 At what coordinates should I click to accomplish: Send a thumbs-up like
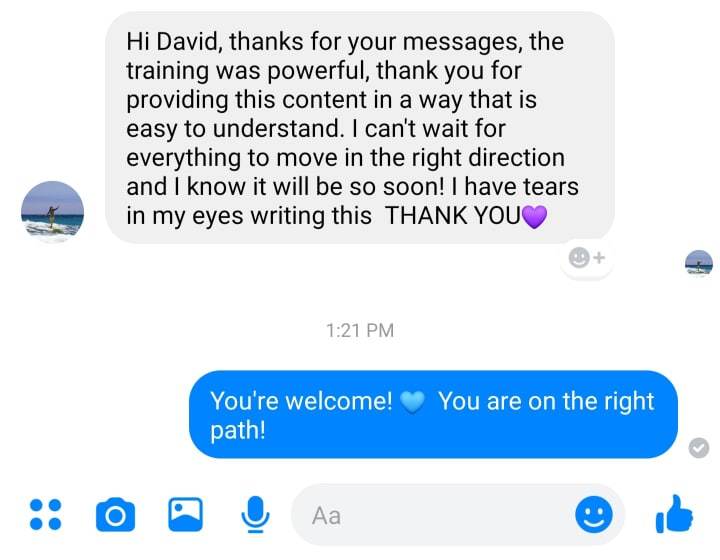pyautogui.click(x=674, y=514)
